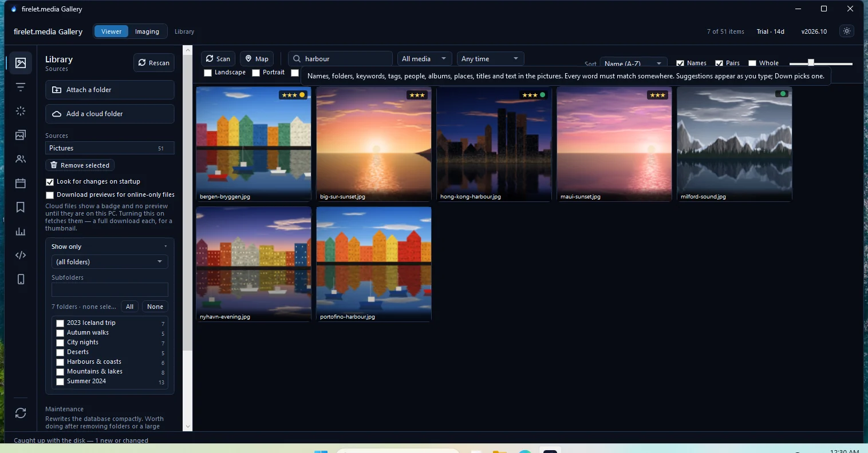Check the Deserts folder
Viewport: 868px width, 453px height.
[60, 352]
